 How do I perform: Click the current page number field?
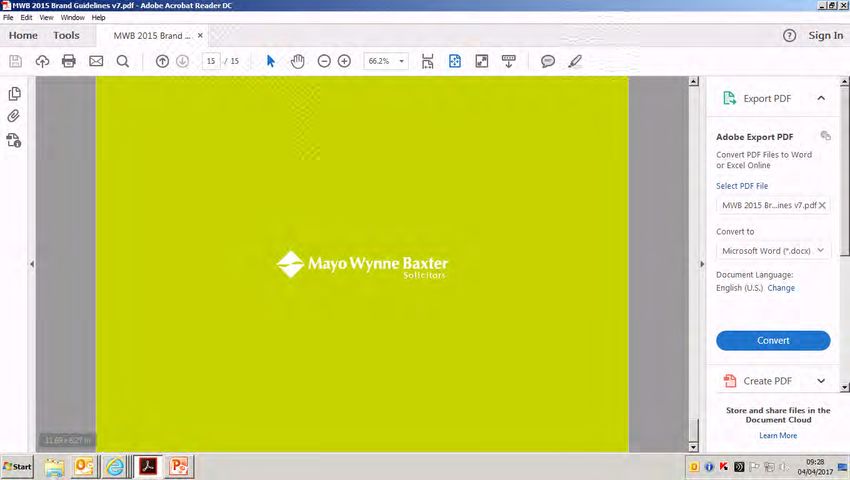pyautogui.click(x=211, y=61)
